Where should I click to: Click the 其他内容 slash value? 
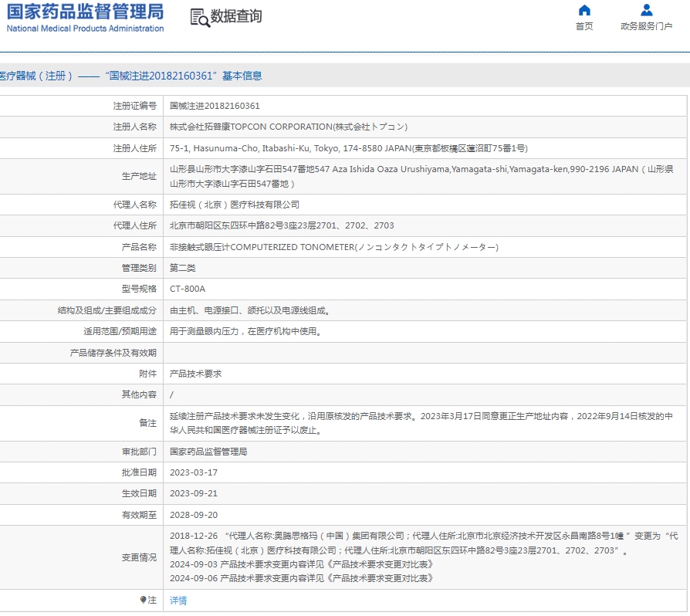(x=171, y=394)
